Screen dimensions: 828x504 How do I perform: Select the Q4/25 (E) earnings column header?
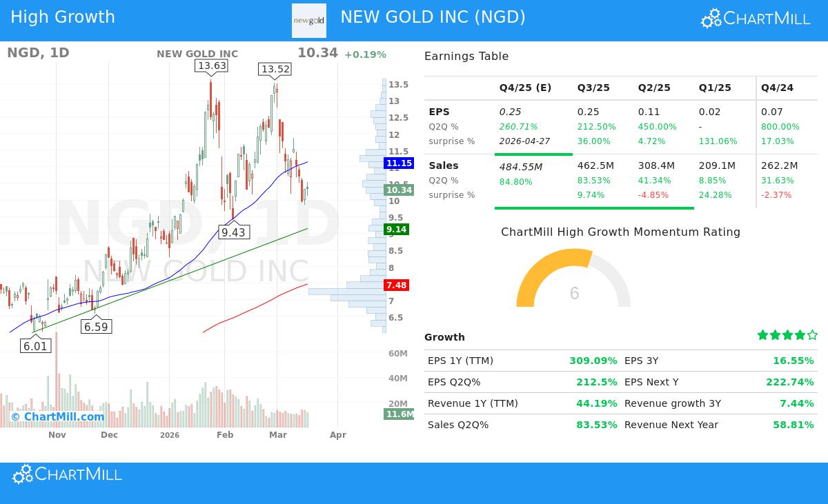[525, 88]
